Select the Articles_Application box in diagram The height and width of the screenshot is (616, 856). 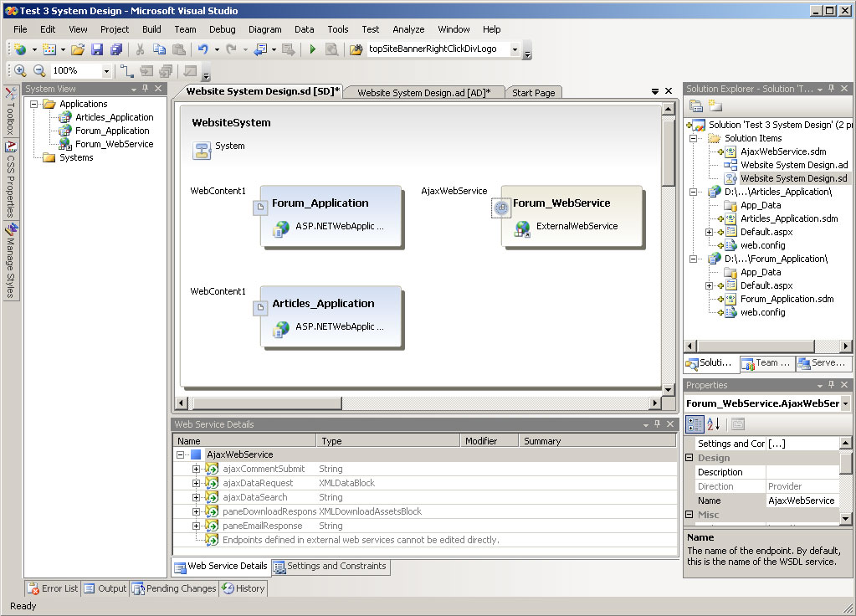[x=331, y=316]
